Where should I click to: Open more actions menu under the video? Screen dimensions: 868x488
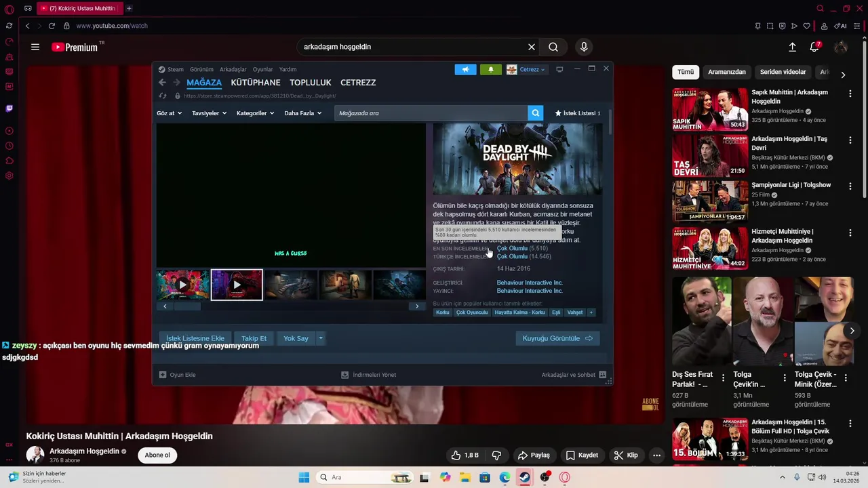pyautogui.click(x=656, y=455)
